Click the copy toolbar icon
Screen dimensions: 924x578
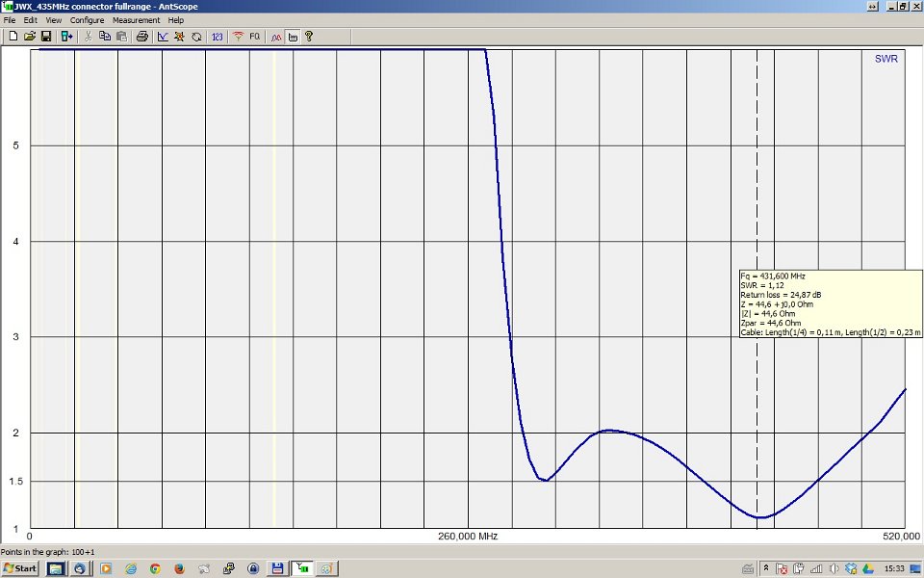pos(104,37)
